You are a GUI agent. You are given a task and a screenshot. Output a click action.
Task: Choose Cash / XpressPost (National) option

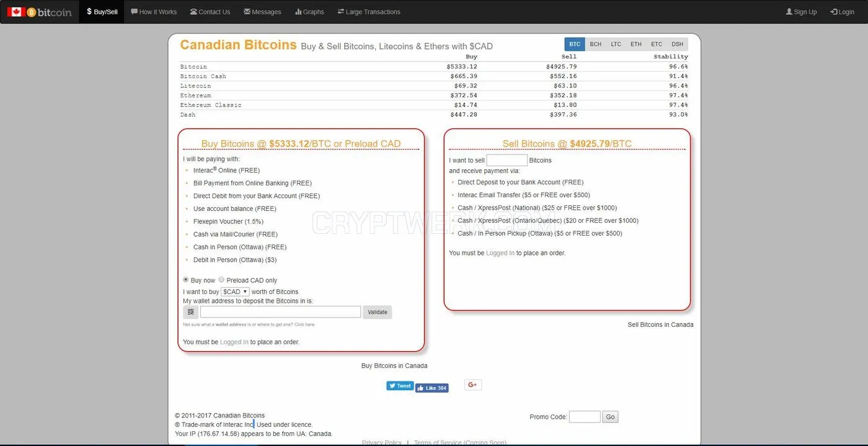coord(538,208)
